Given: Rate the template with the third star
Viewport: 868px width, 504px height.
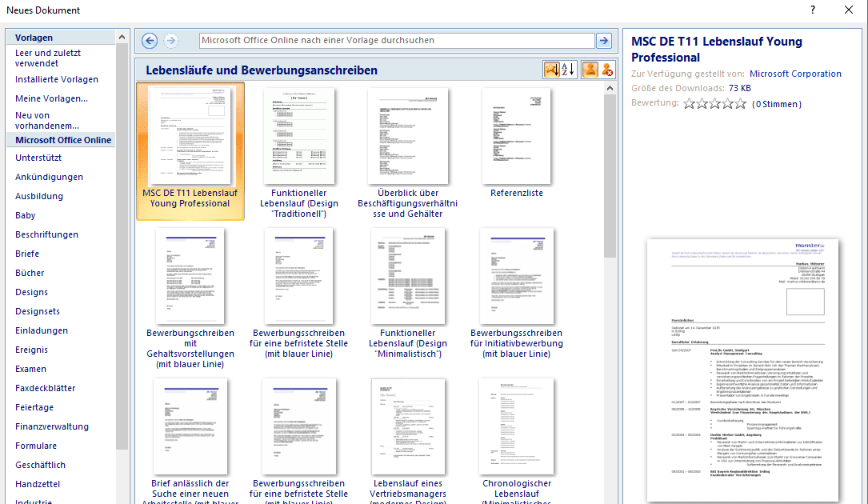Looking at the screenshot, I should (714, 103).
